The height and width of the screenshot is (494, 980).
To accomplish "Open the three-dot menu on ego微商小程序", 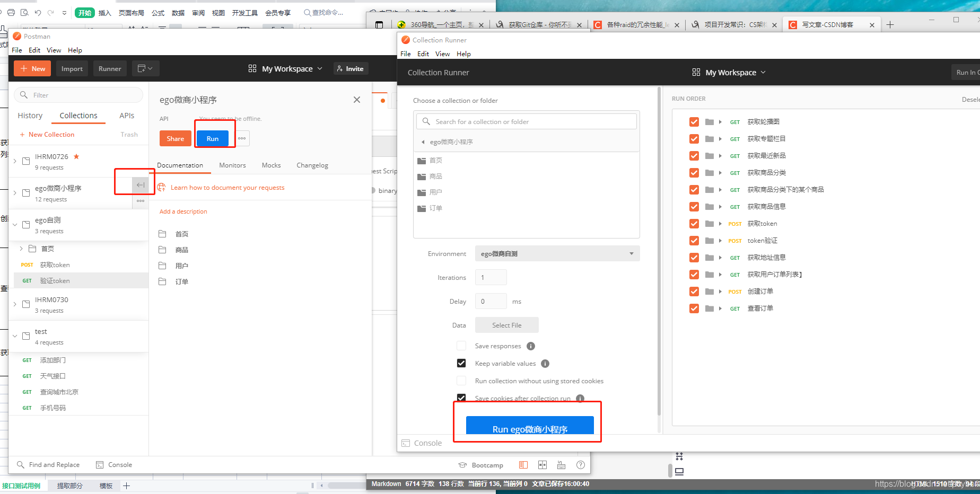I will [x=141, y=201].
